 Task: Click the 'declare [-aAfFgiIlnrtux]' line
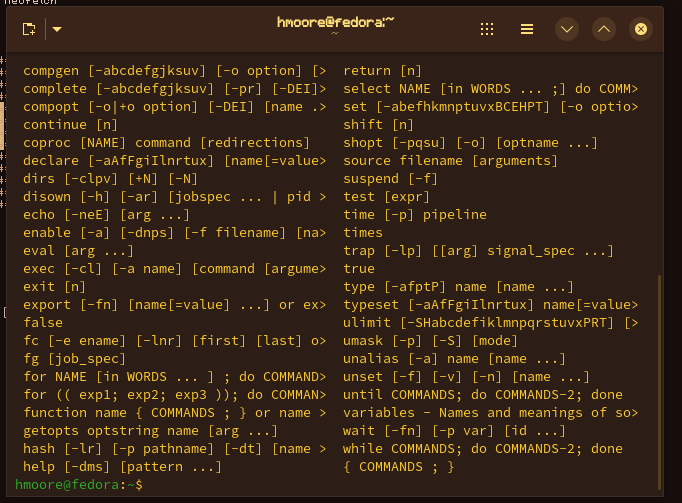(174, 161)
